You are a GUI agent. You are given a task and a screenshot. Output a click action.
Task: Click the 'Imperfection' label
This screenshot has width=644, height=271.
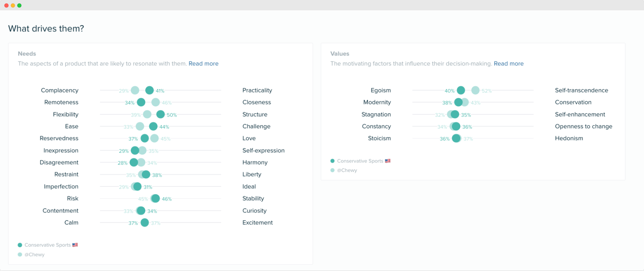[61, 187]
